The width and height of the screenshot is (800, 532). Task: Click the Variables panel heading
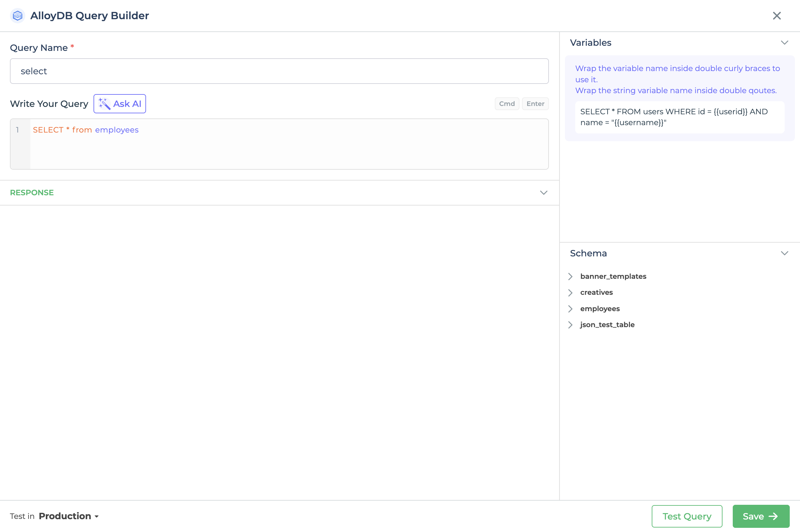pyautogui.click(x=590, y=43)
